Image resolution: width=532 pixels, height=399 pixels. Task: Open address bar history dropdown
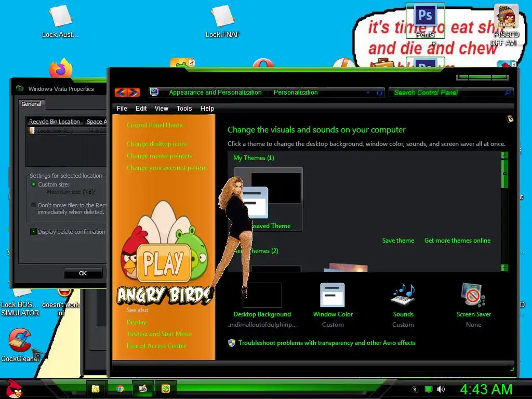(368, 92)
